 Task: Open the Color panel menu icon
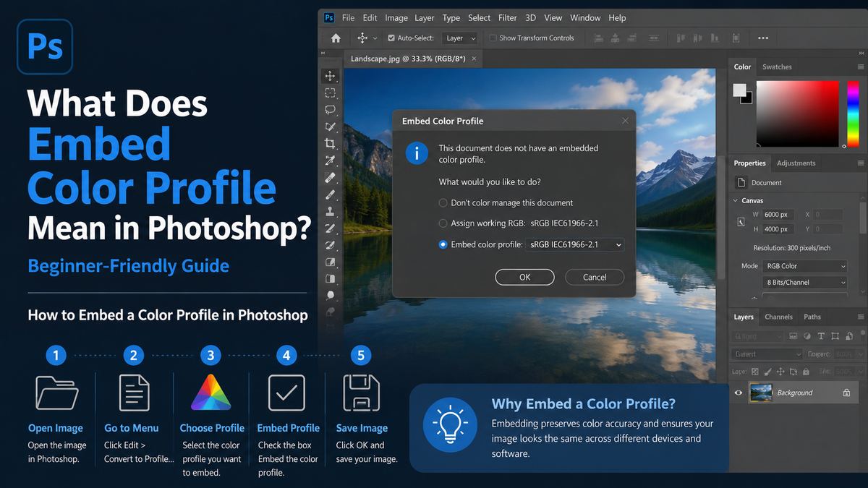[861, 67]
